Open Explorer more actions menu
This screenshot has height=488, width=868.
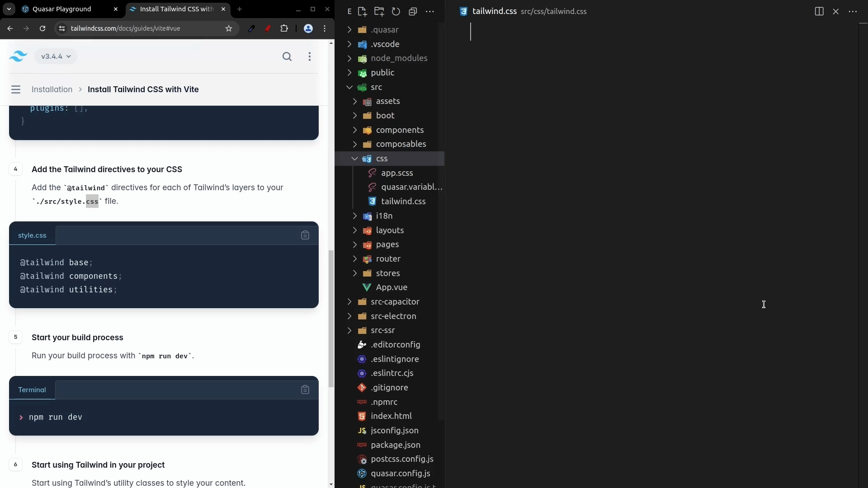[430, 12]
